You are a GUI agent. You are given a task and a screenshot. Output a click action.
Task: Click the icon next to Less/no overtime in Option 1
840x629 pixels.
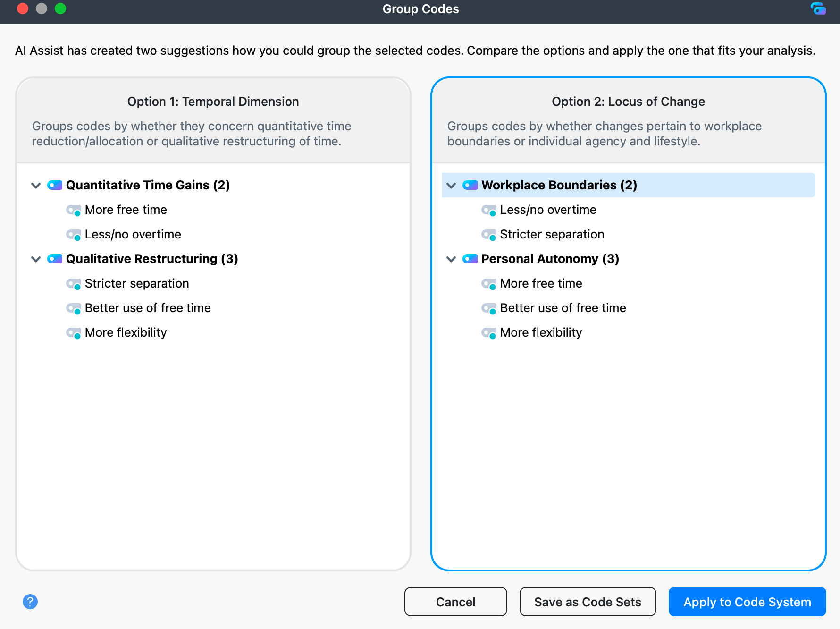(74, 235)
